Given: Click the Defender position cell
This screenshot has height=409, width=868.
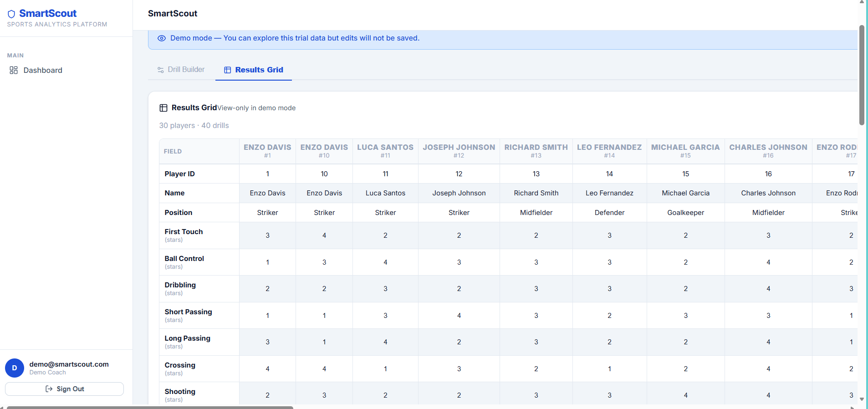Looking at the screenshot, I should (609, 213).
